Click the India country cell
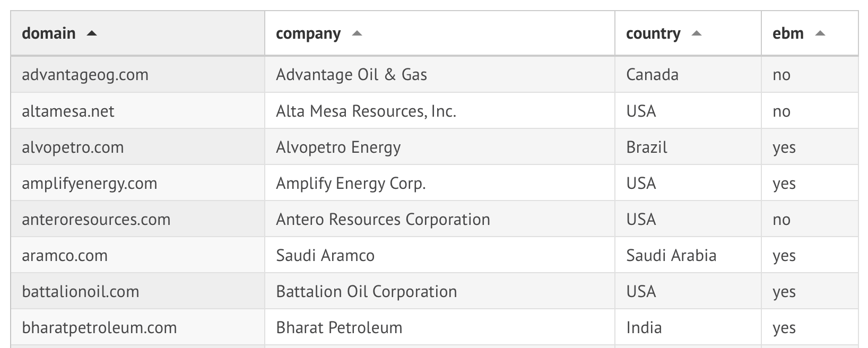 tap(644, 327)
